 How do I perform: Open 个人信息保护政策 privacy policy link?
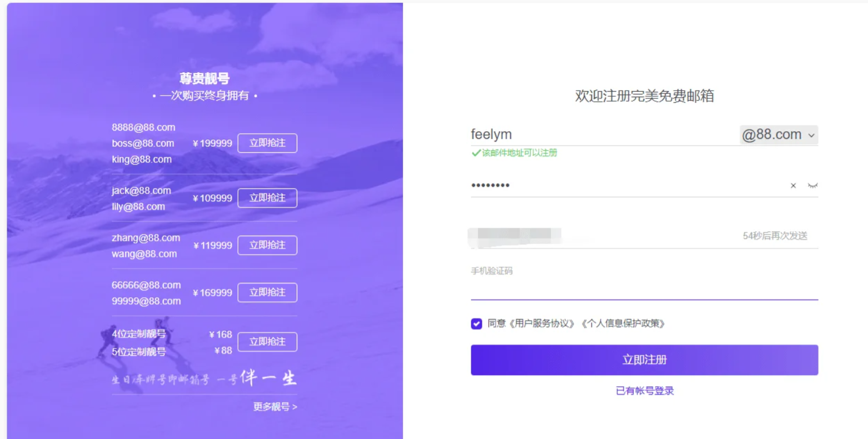[x=623, y=323]
